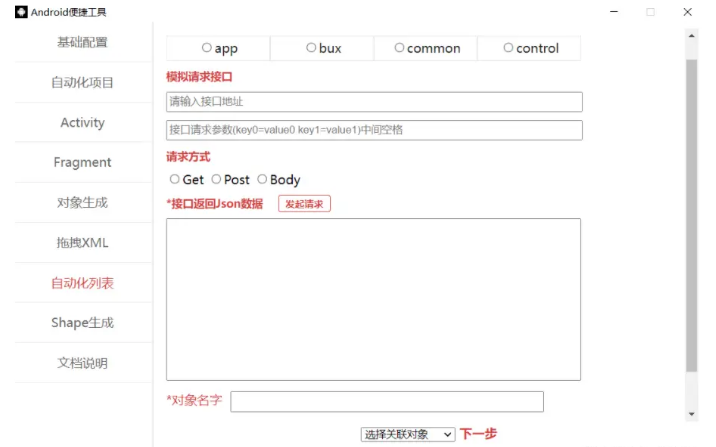Click the *对象名字 label
The image size is (716, 447).
(195, 400)
